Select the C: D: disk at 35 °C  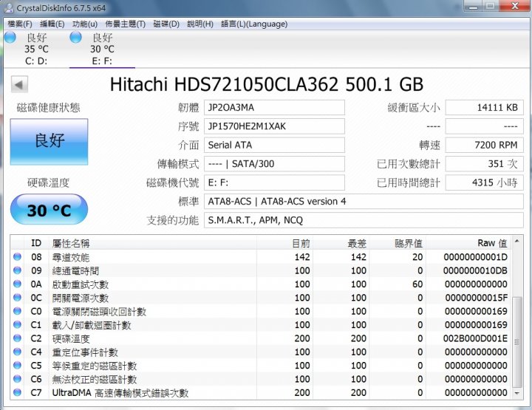point(36,49)
